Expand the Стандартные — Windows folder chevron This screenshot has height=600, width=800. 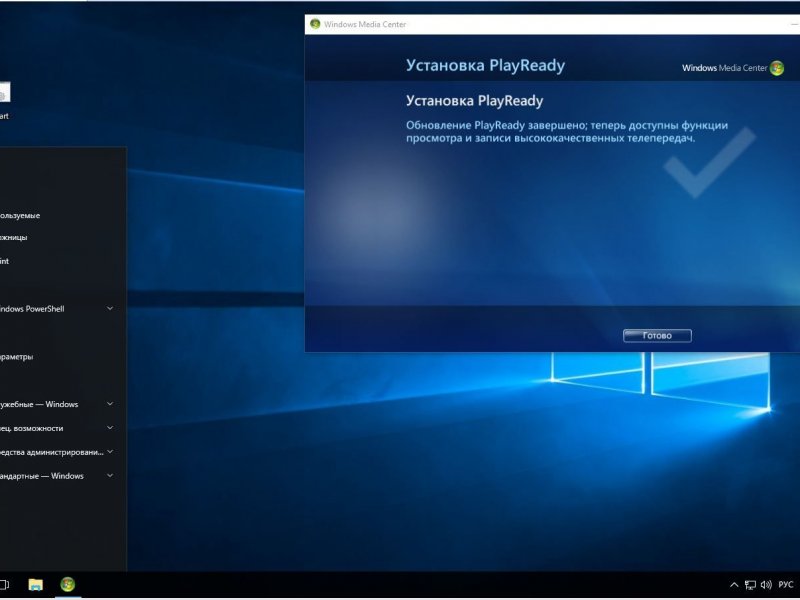110,476
